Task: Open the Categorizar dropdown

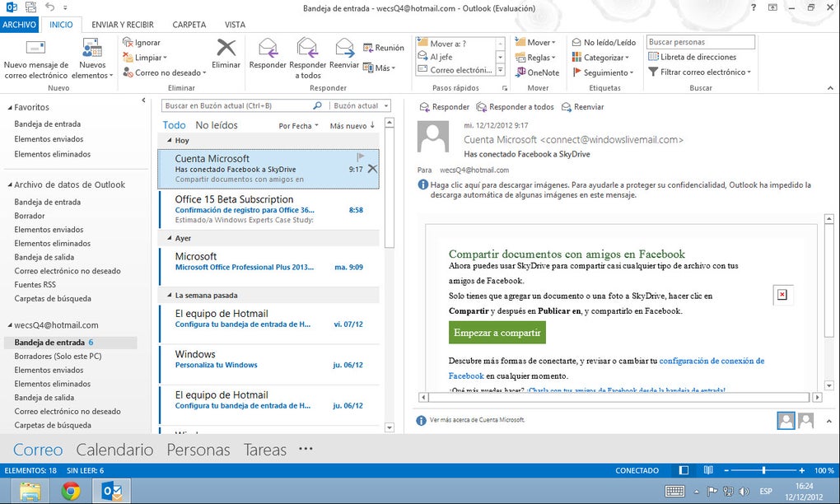Action: point(600,58)
